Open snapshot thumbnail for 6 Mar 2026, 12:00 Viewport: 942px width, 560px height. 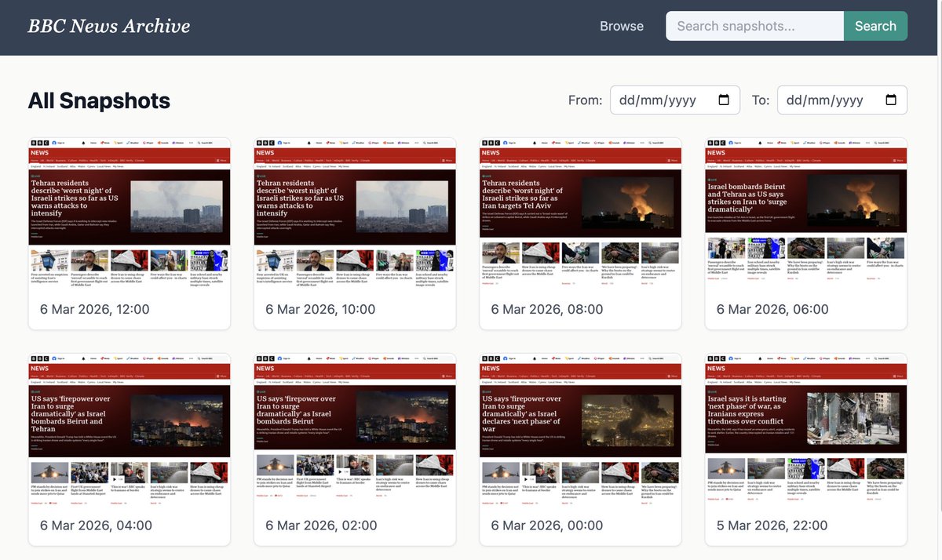[130, 213]
